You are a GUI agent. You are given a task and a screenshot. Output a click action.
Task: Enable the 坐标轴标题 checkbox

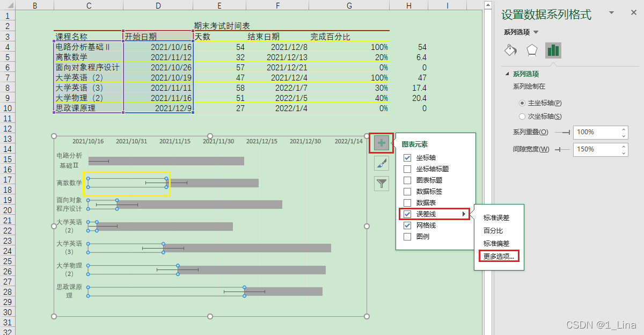407,169
